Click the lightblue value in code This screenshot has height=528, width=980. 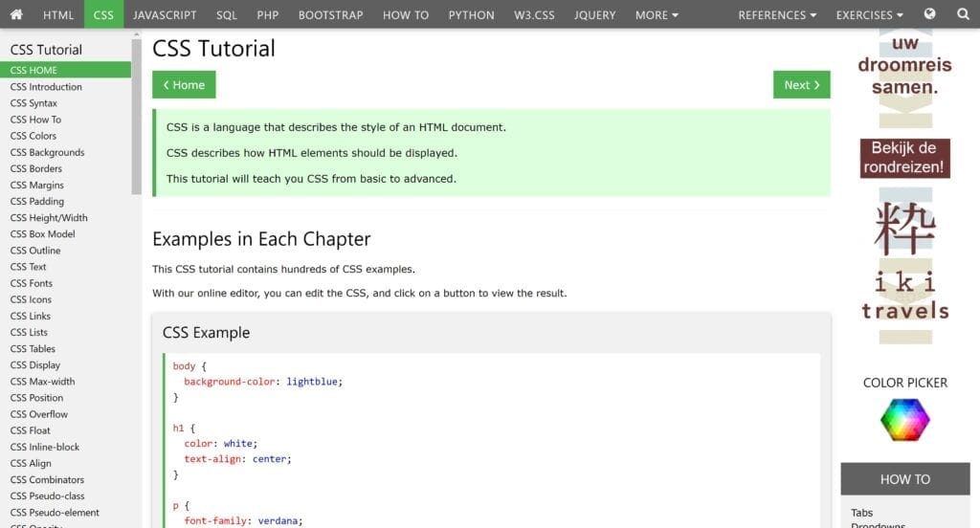tap(312, 381)
